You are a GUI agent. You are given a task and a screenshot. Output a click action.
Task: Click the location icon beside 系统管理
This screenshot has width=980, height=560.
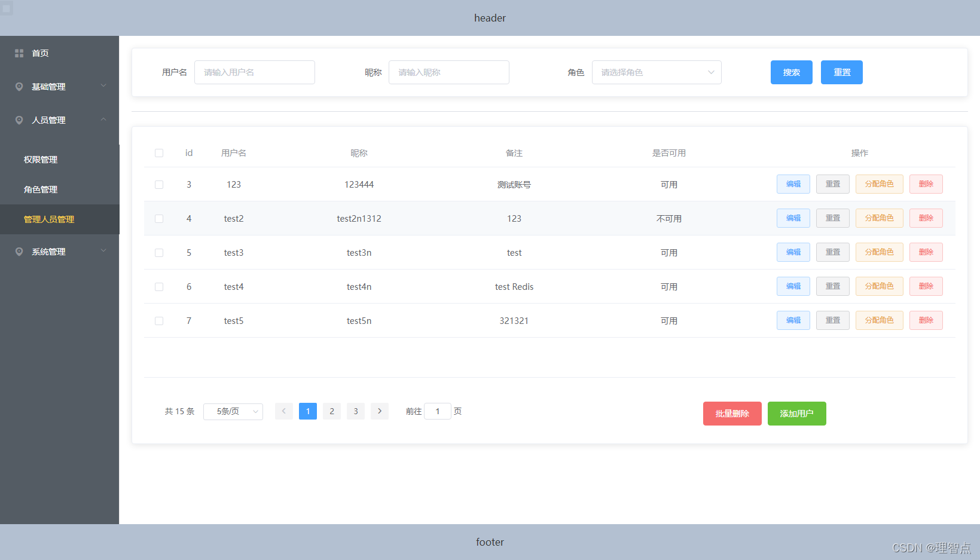[x=19, y=252]
